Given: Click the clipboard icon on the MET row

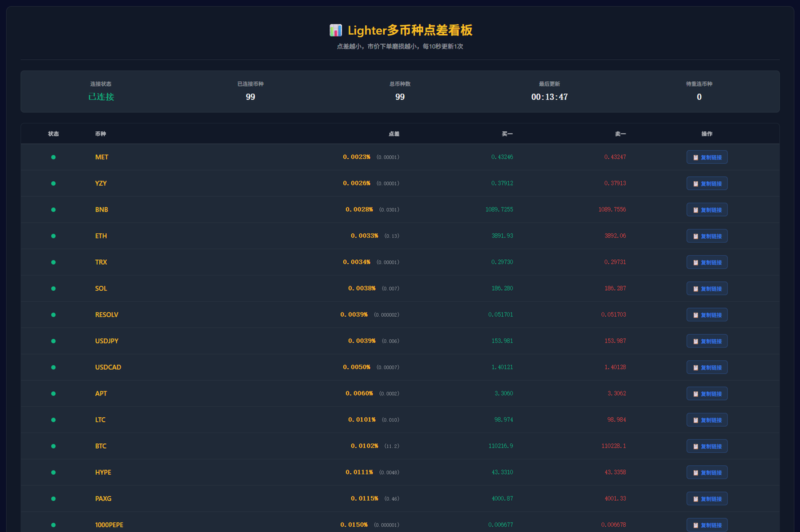Looking at the screenshot, I should point(696,157).
